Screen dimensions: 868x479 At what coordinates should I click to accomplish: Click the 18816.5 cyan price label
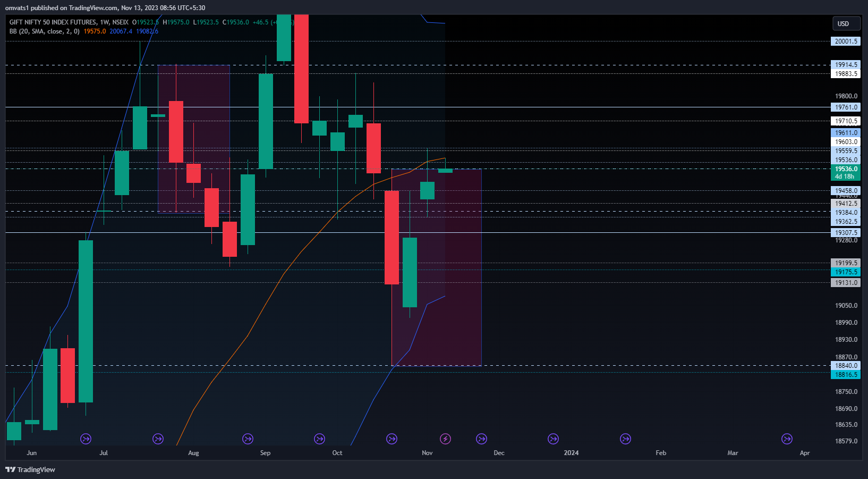tap(846, 374)
